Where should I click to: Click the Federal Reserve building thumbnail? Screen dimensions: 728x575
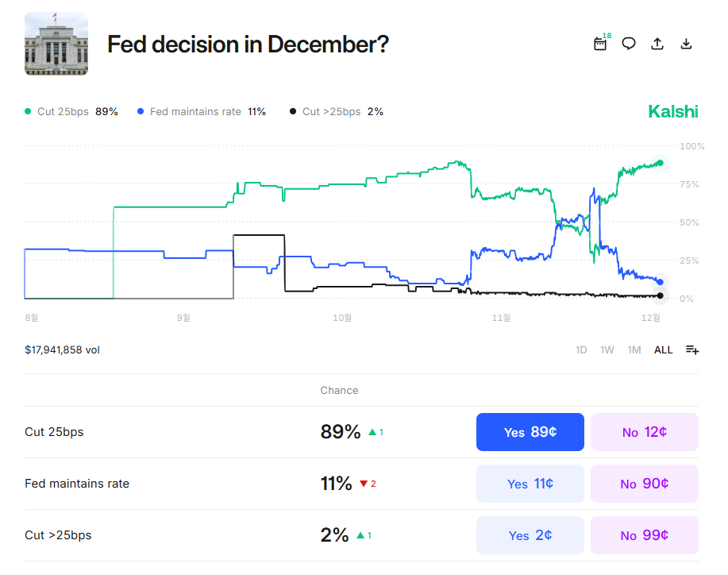click(x=56, y=44)
